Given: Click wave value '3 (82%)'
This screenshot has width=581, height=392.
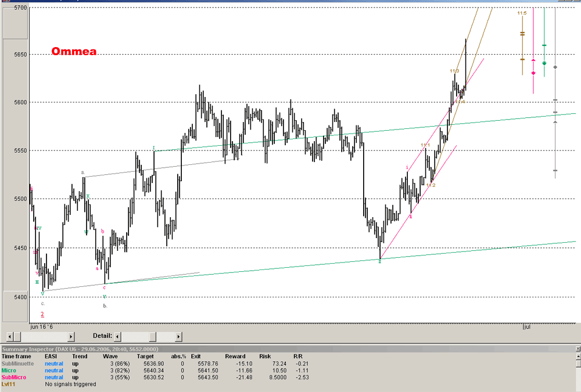Looking at the screenshot, I should pos(120,371).
